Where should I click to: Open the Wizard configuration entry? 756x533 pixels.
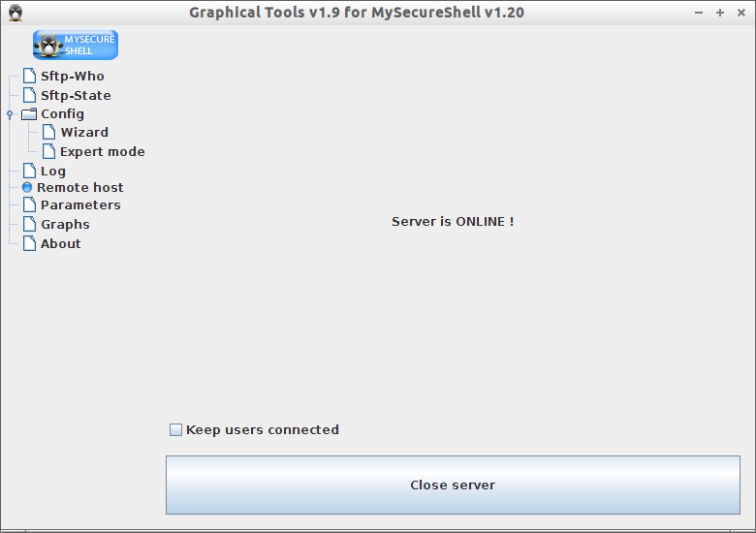(84, 132)
